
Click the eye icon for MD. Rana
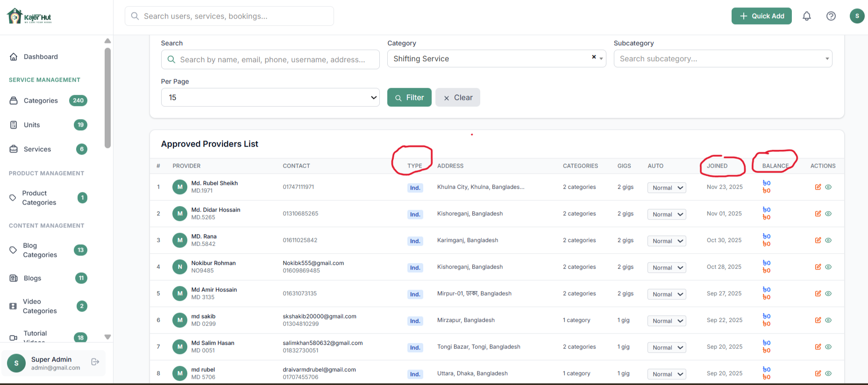[x=828, y=240]
